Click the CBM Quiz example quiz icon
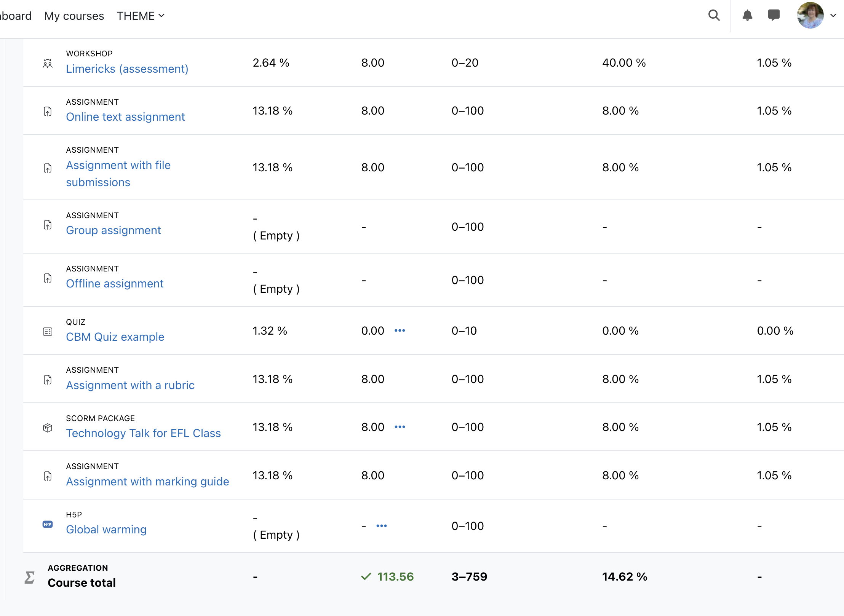This screenshot has height=616, width=844. [x=48, y=332]
